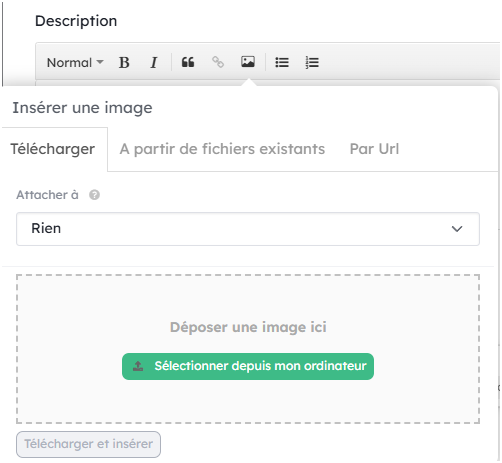Click the Insérer une image heading
Image resolution: width=502 pixels, height=463 pixels.
(82, 108)
